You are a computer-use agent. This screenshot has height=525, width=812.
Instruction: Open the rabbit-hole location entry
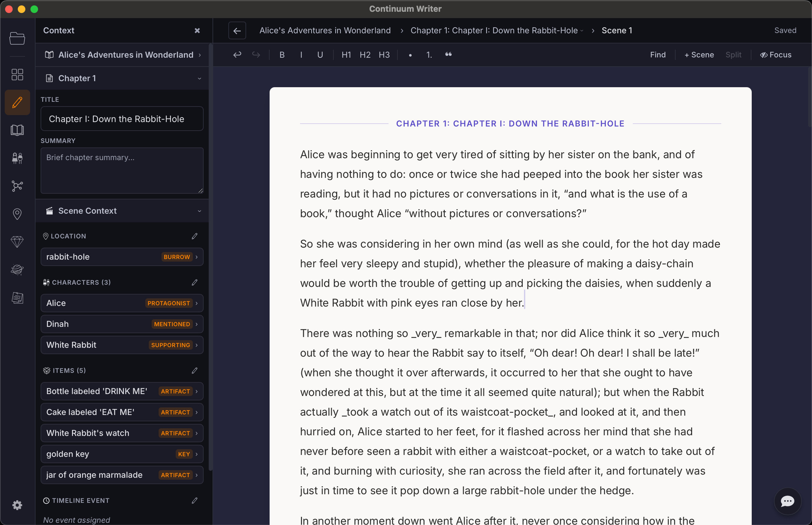(122, 257)
